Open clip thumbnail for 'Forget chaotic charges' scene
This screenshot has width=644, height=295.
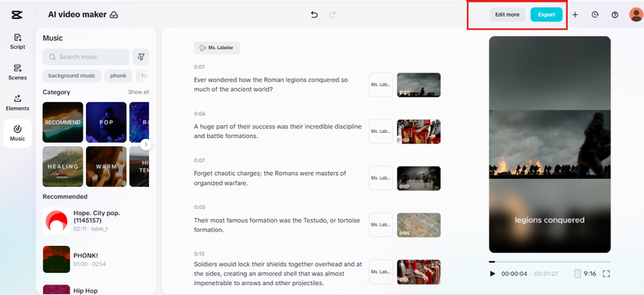point(419,178)
